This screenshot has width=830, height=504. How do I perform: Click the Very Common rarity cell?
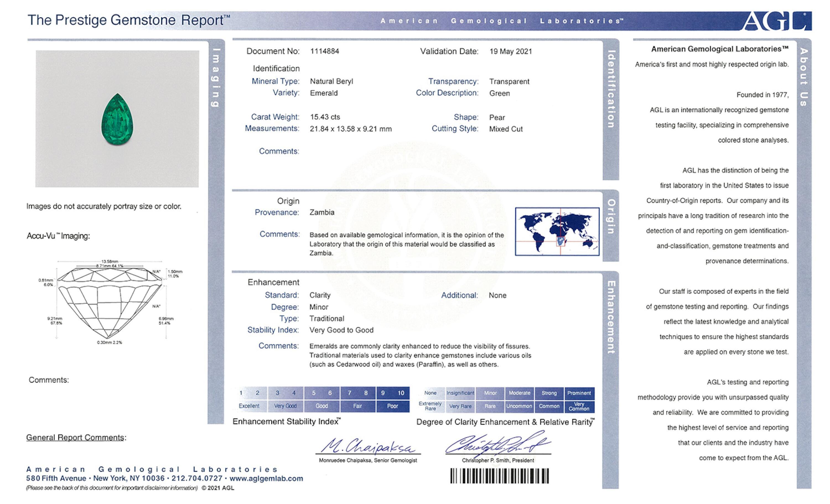point(579,406)
